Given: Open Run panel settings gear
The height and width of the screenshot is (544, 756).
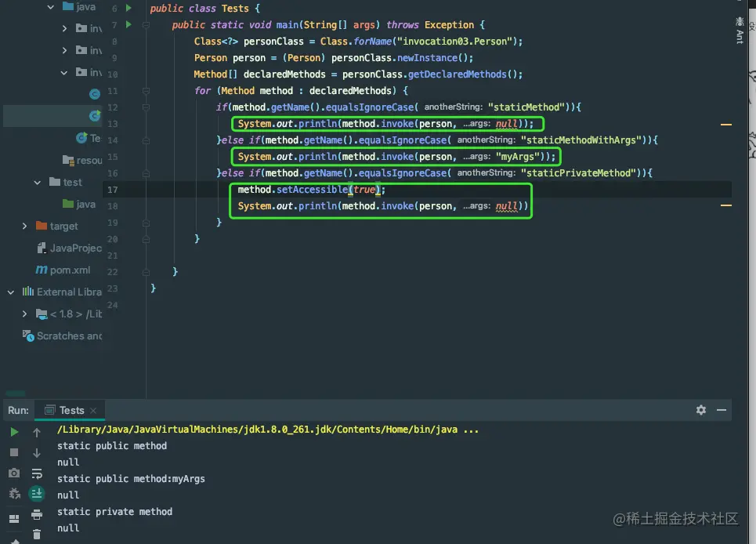Looking at the screenshot, I should tap(701, 410).
